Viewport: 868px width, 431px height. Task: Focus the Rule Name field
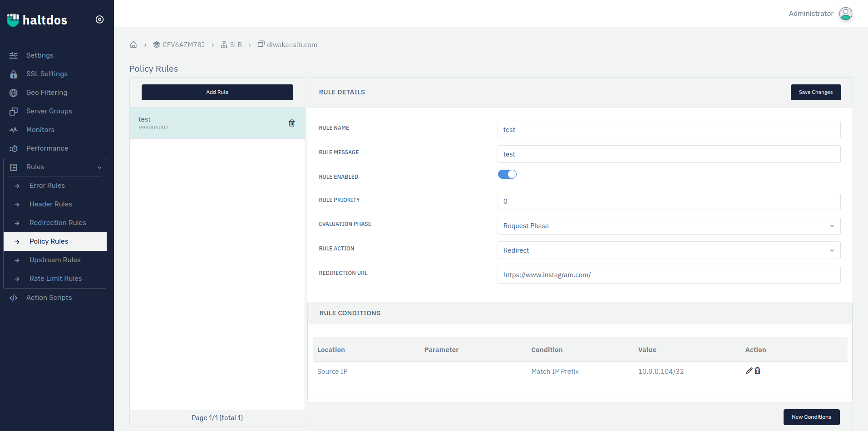[669, 130]
